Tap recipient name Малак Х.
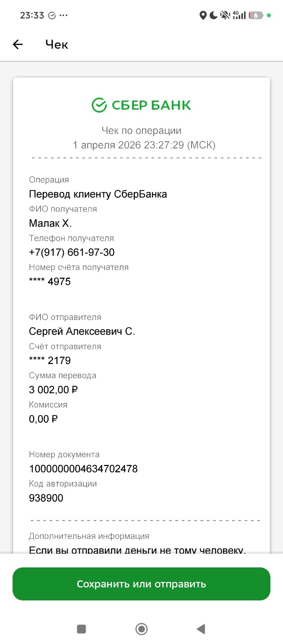Viewport: 283px width, 644px height. click(50, 223)
